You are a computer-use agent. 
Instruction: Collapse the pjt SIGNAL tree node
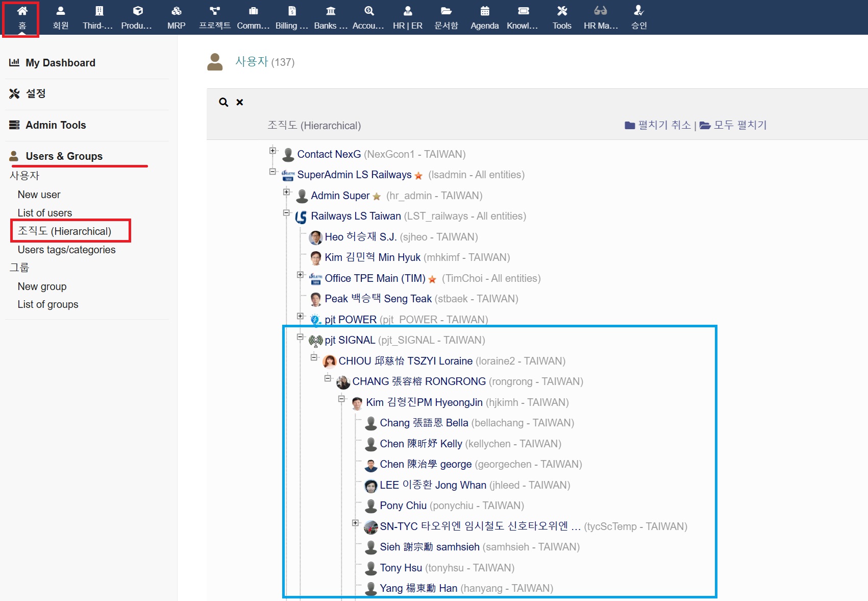(300, 336)
